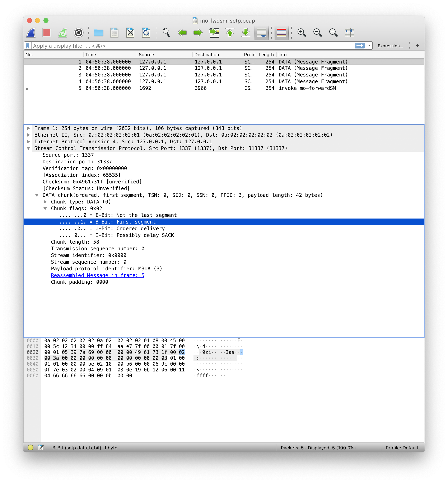Open Reassembled Message in frame 5 link

point(97,275)
